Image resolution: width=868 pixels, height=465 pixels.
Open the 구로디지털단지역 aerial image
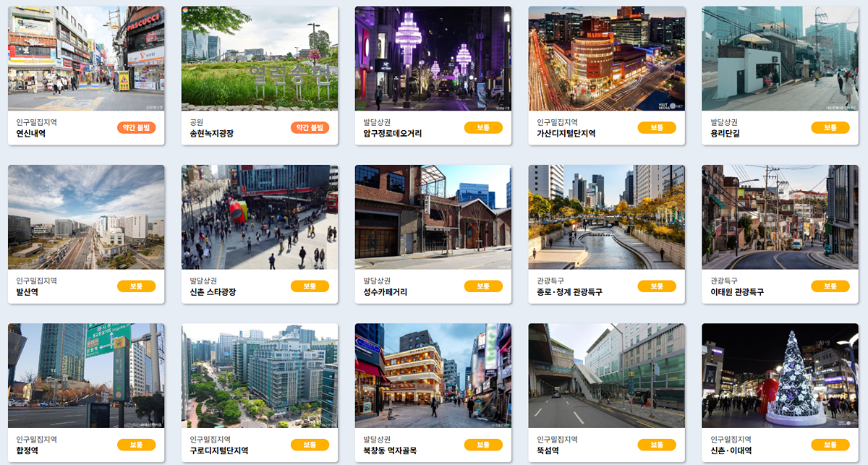260,375
